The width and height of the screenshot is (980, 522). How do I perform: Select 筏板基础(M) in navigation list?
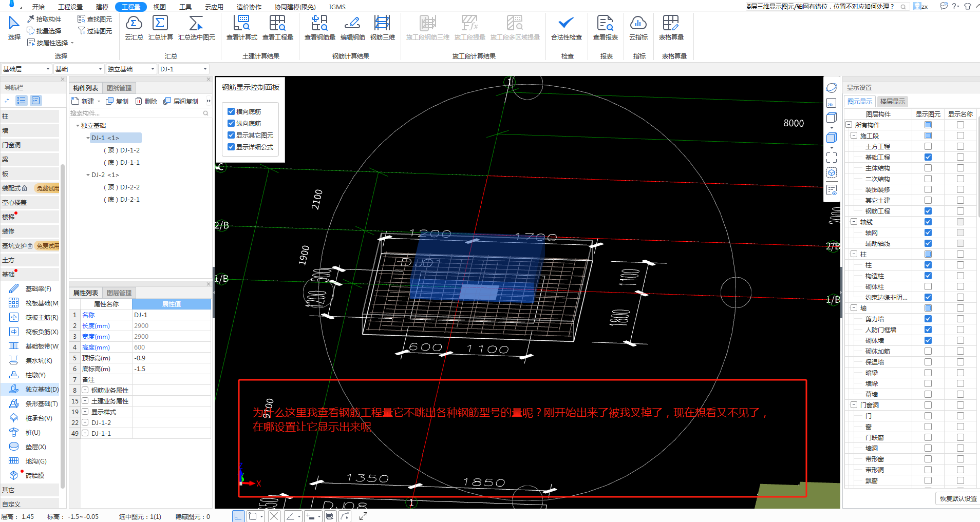coord(34,303)
